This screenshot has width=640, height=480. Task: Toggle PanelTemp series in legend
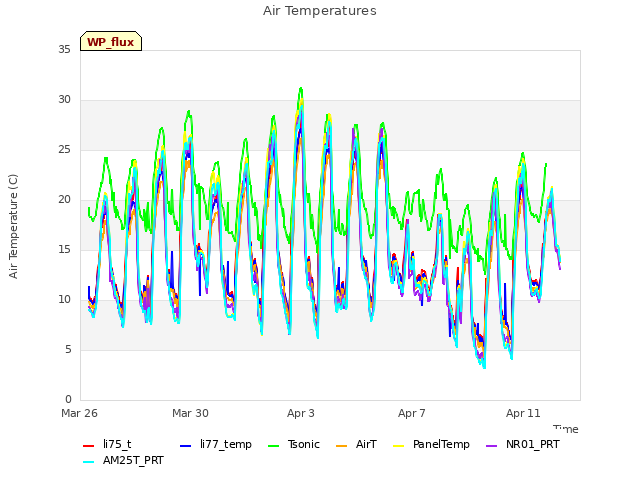click(x=431, y=444)
